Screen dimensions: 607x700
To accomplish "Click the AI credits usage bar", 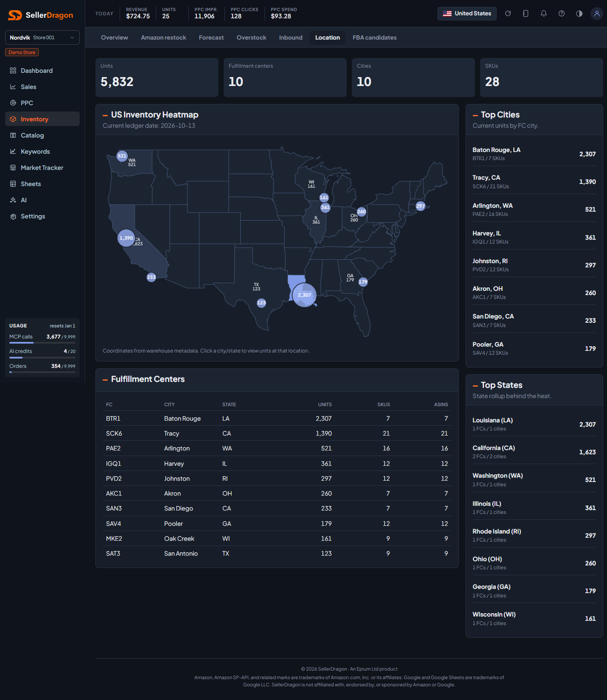I will click(x=42, y=357).
